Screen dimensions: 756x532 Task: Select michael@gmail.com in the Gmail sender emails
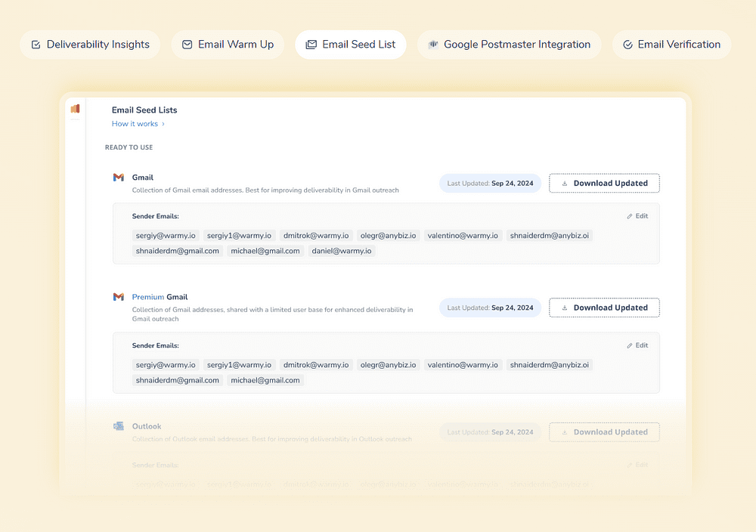coord(265,251)
